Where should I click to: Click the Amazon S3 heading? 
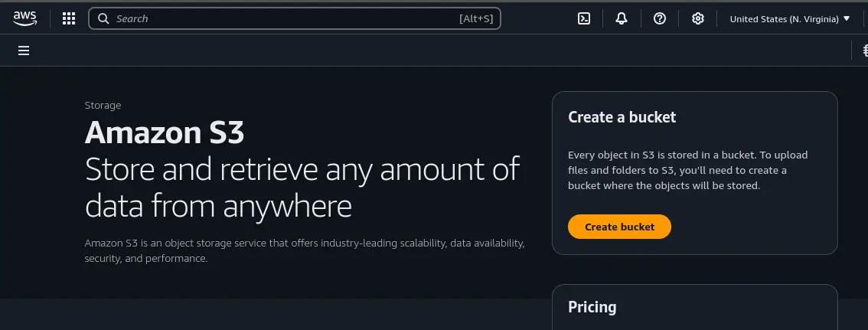pos(165,132)
